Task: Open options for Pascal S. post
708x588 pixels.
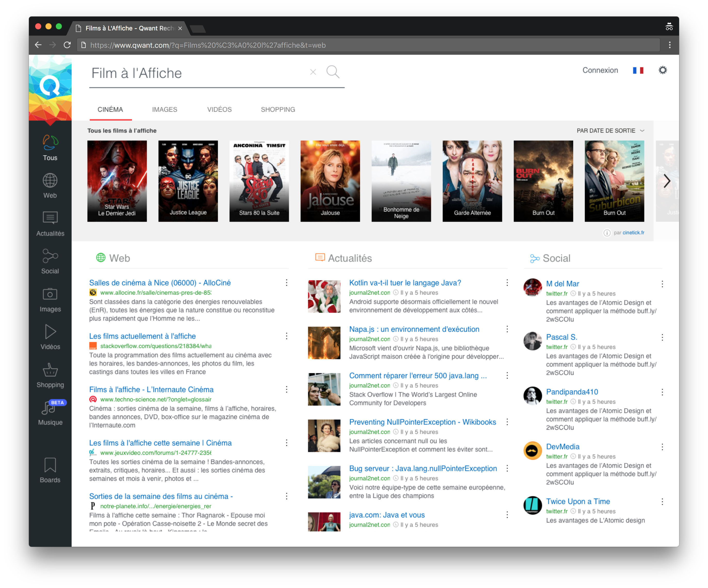Action: (662, 337)
